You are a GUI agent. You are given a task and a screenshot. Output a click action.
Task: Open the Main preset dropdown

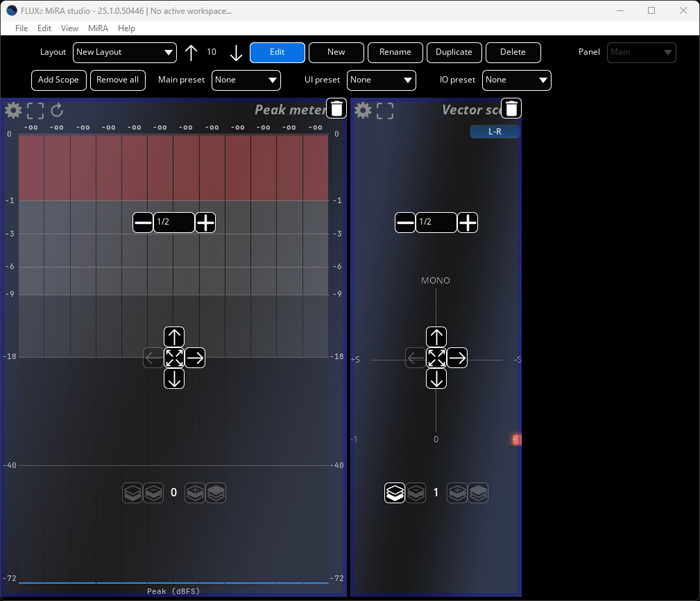click(x=246, y=80)
